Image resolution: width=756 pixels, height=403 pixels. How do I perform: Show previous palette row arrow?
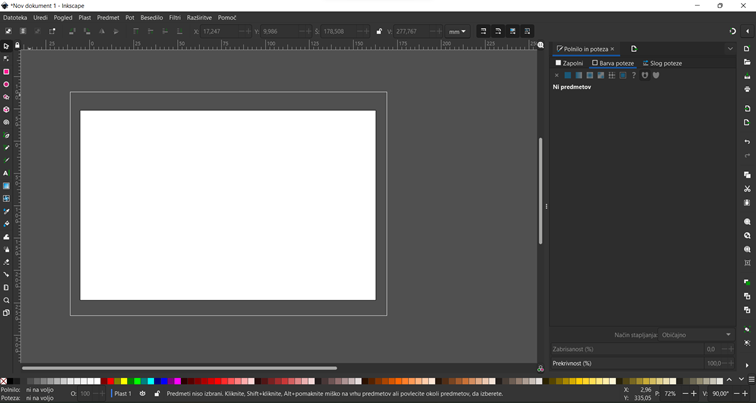point(729,380)
